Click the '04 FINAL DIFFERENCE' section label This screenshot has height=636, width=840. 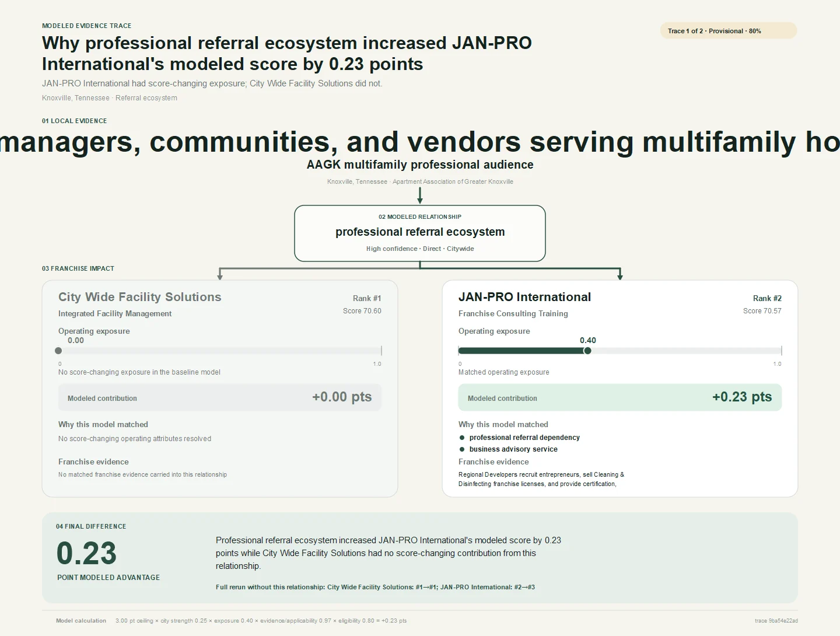click(x=91, y=526)
